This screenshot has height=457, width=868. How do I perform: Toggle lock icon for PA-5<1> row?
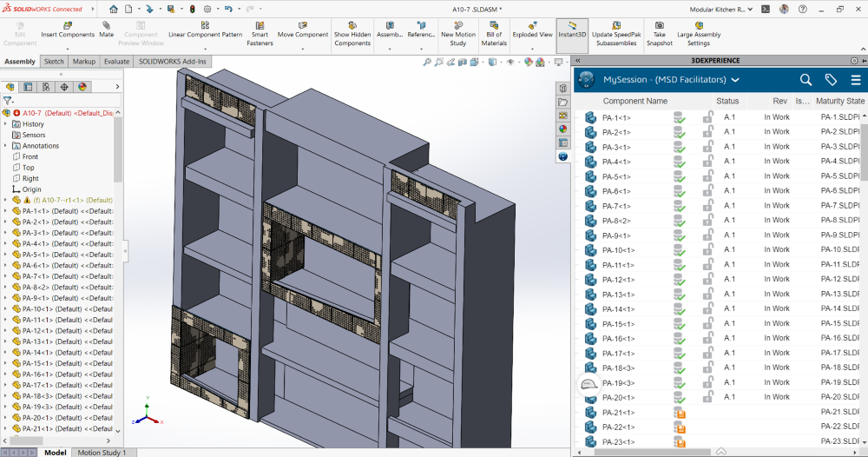(x=708, y=176)
